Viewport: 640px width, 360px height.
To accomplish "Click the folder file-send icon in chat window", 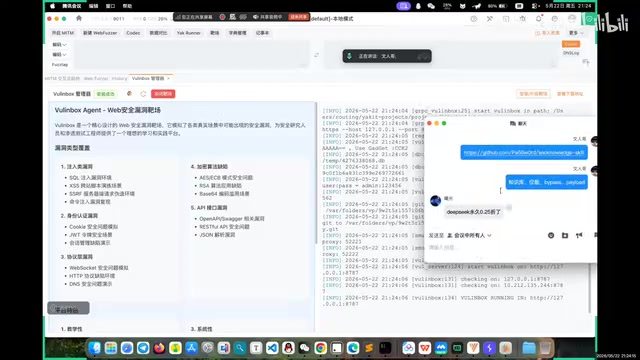I will [565, 235].
